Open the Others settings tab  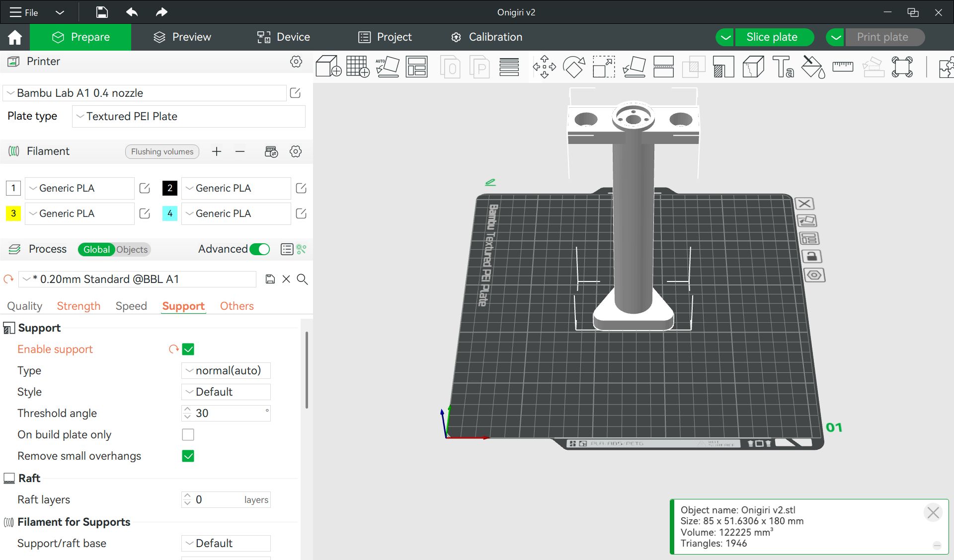[x=237, y=306]
